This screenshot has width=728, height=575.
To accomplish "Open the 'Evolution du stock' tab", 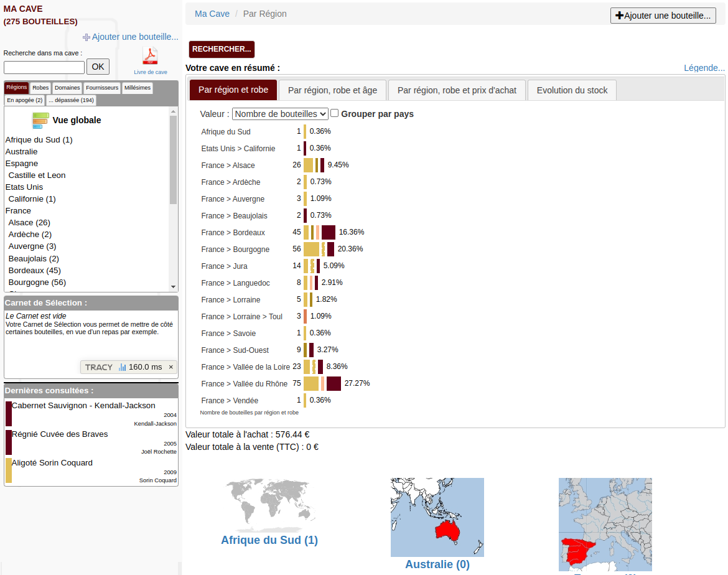I will tap(571, 90).
